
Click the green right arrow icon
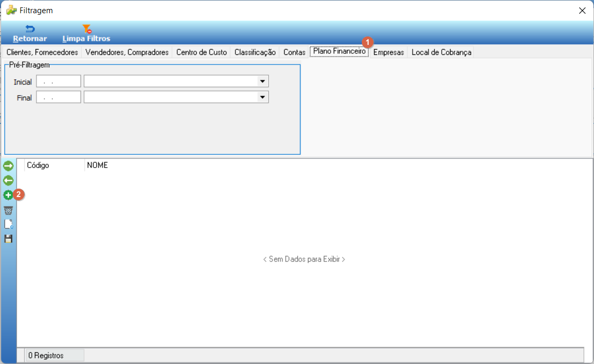tap(8, 166)
